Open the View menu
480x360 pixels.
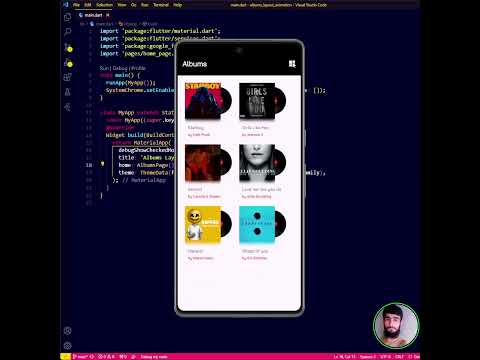click(122, 5)
